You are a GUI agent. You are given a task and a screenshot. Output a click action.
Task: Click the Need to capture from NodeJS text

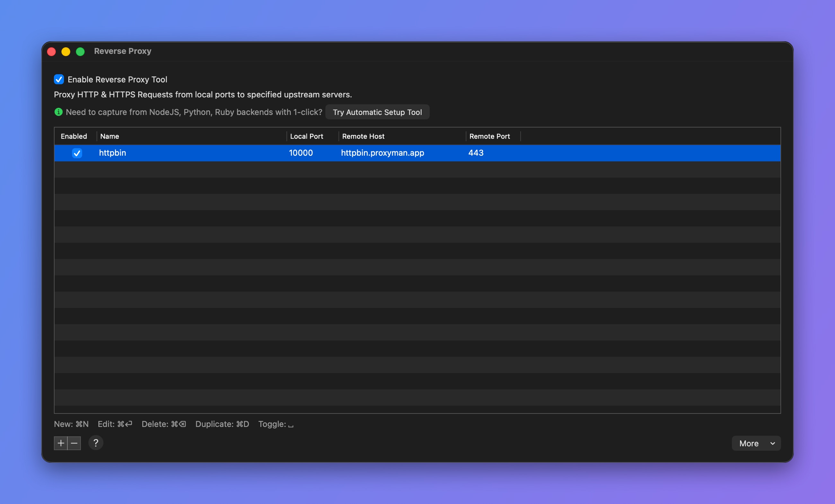point(194,112)
